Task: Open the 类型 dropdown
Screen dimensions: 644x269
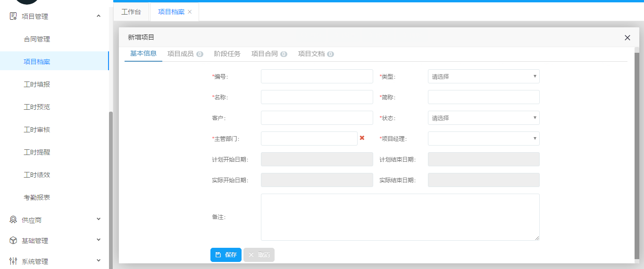Action: pos(483,76)
